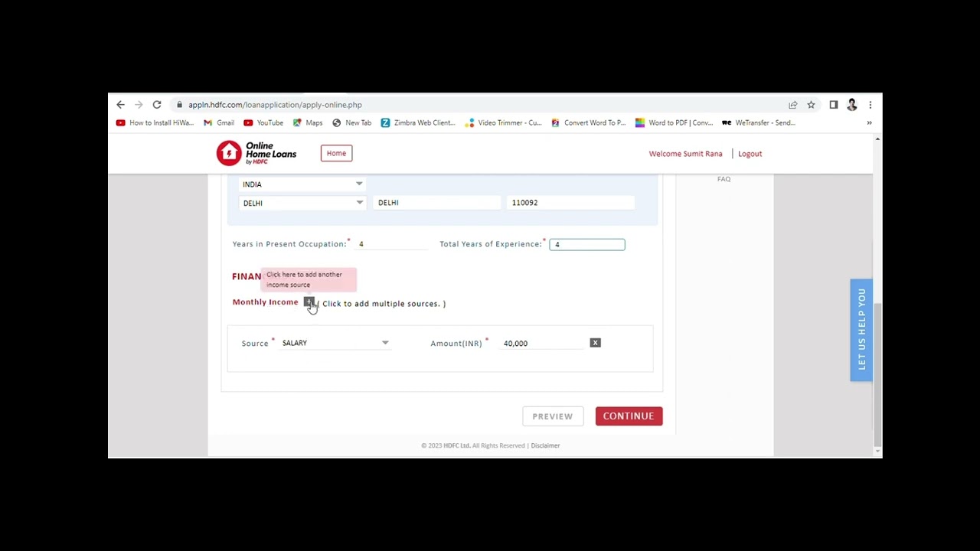The height and width of the screenshot is (551, 980).
Task: Click the 110092 pincode field
Action: (571, 203)
